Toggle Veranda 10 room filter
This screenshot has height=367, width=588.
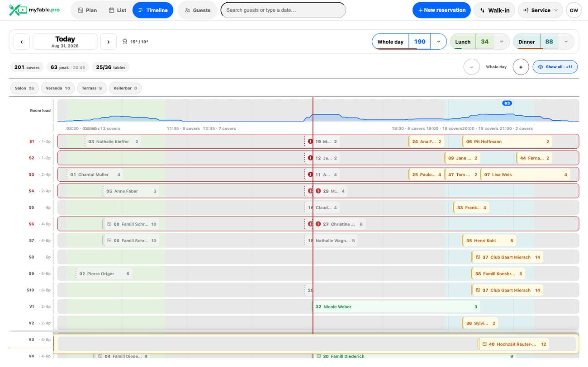point(58,88)
